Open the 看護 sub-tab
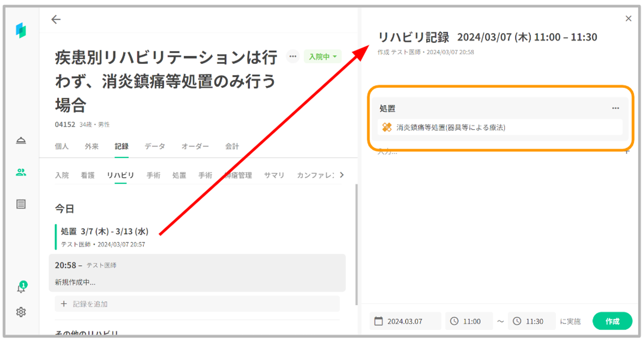This screenshot has width=644, height=344. point(88,175)
